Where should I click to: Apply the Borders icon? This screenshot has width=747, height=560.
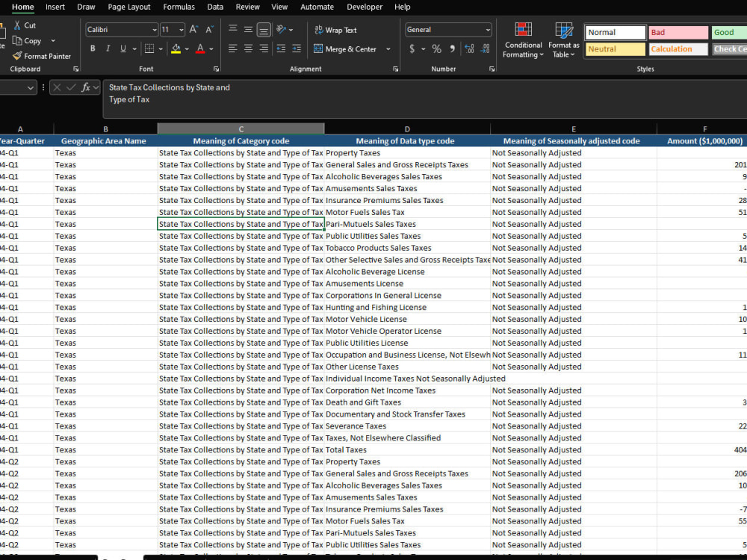[x=149, y=49]
